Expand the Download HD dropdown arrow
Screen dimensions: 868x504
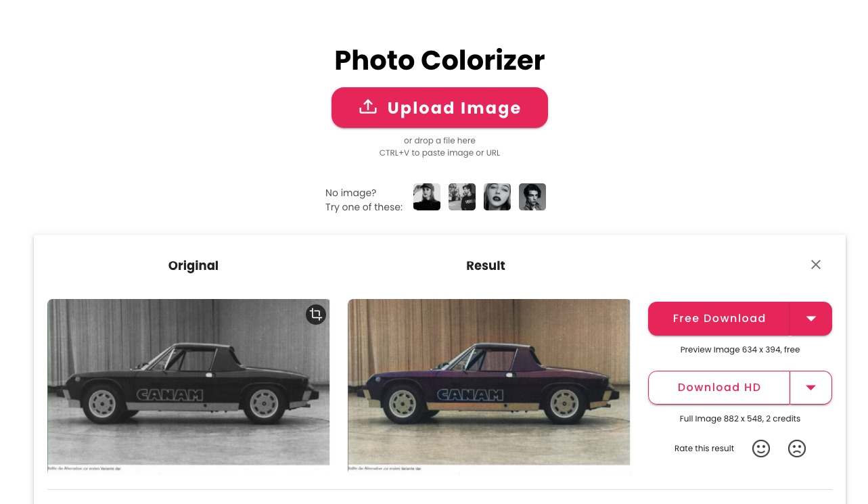pyautogui.click(x=810, y=388)
